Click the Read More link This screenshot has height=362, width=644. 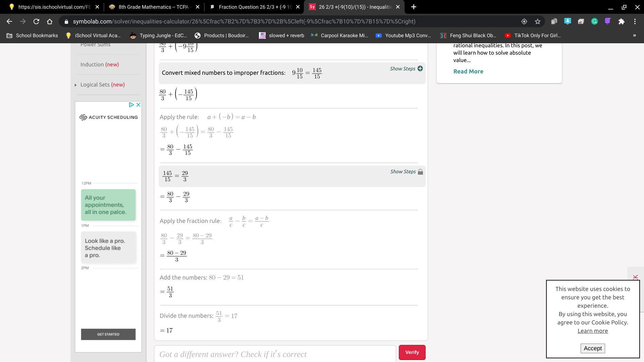point(468,71)
